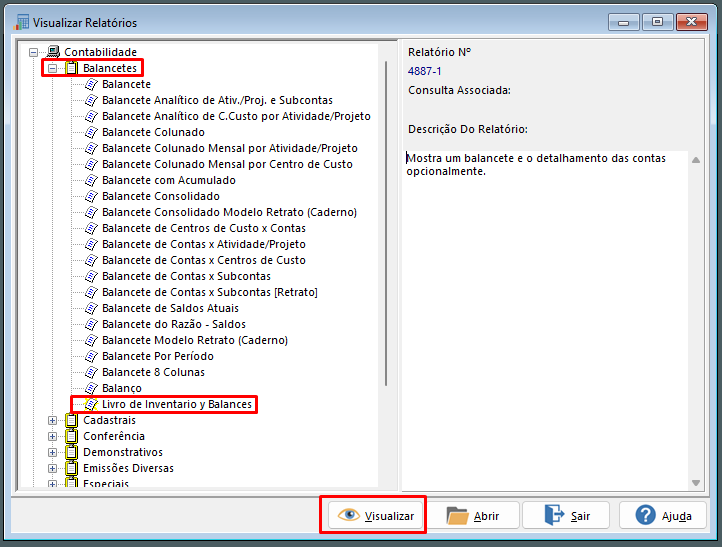This screenshot has height=547, width=722.
Task: Select the Balancete 8 Colunas label
Action: click(153, 372)
